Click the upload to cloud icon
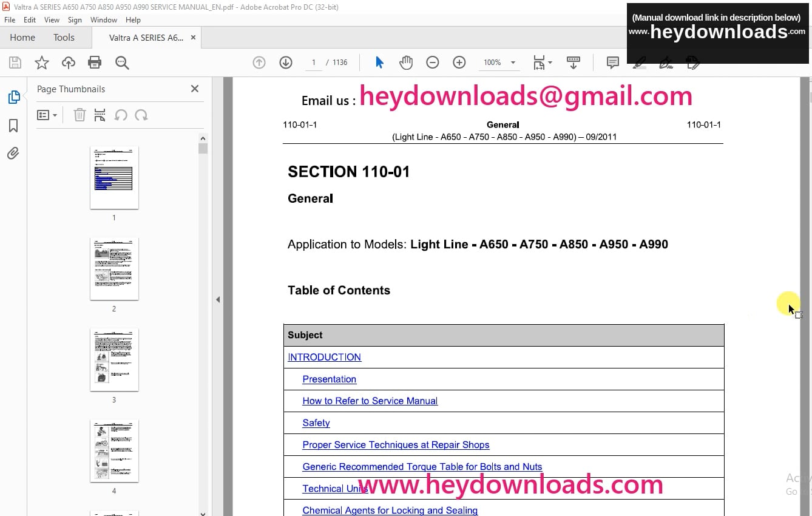 click(69, 63)
